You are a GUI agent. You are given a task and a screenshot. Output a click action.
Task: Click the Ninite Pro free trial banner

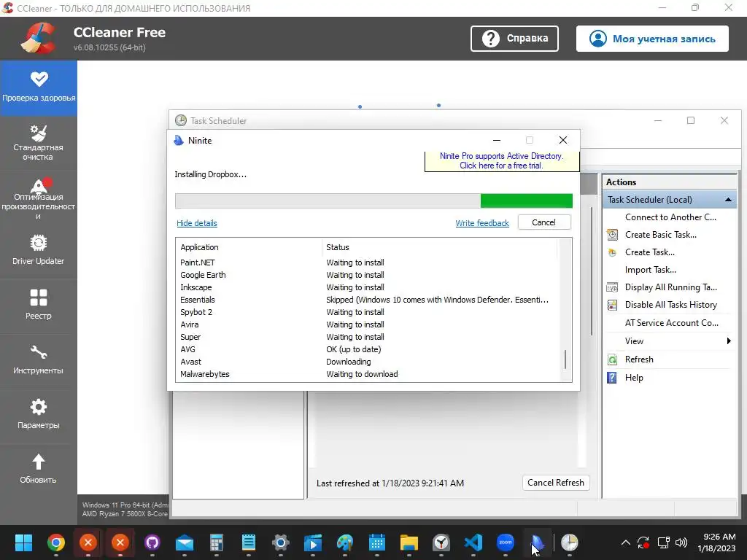502,161
